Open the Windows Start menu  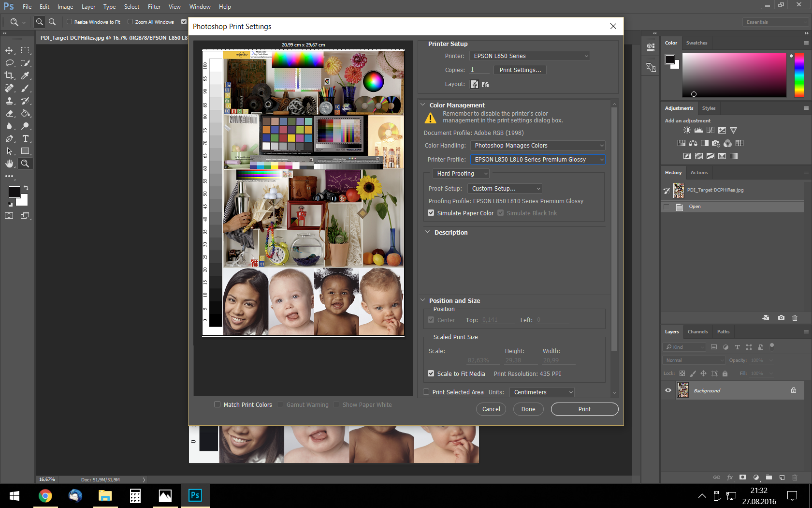[x=14, y=495]
